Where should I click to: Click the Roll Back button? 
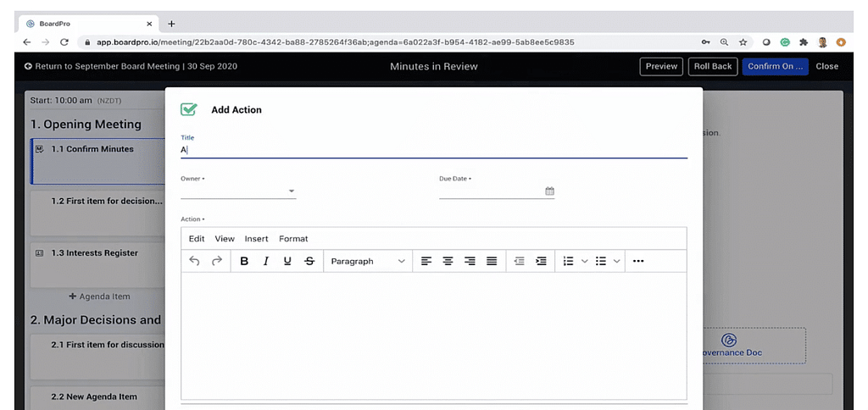tap(712, 66)
